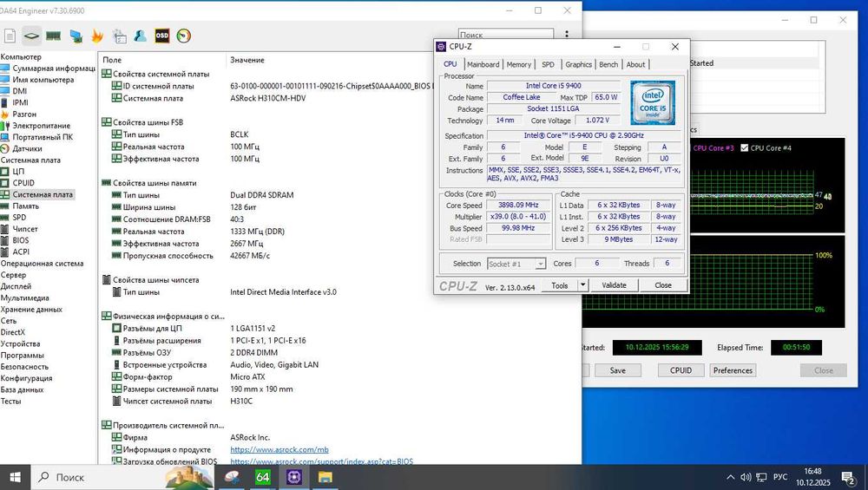This screenshot has width=868, height=490.
Task: Select BIOS in the sidebar tree
Action: coord(21,240)
